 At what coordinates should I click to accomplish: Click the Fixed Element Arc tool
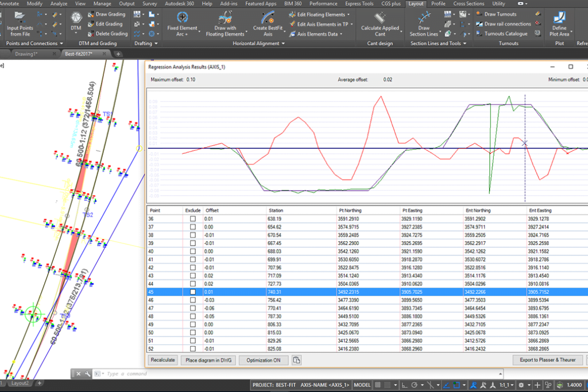[182, 17]
